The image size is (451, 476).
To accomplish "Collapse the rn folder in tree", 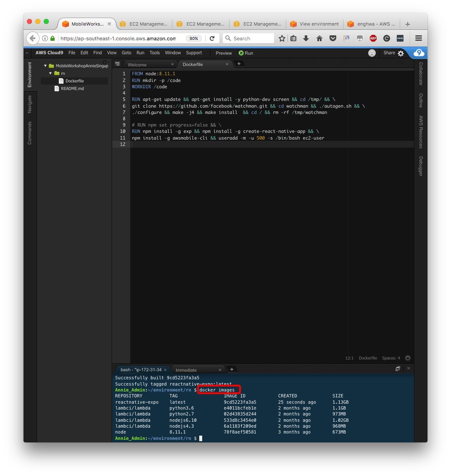I will tap(50, 73).
